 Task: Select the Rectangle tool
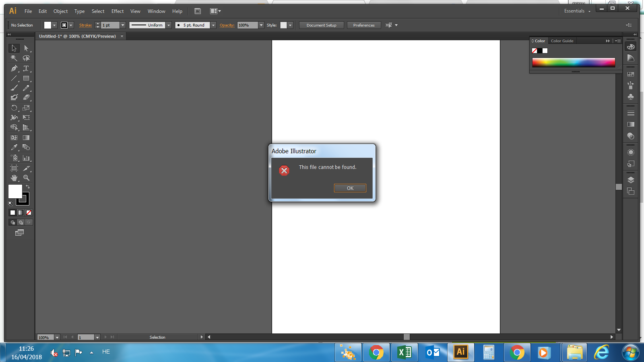tap(26, 78)
